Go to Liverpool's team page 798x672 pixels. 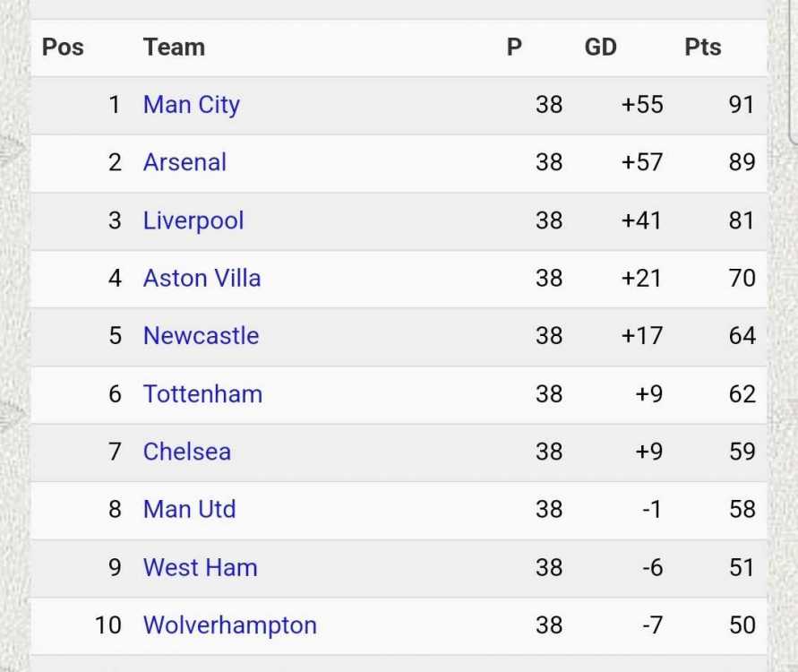coord(193,220)
